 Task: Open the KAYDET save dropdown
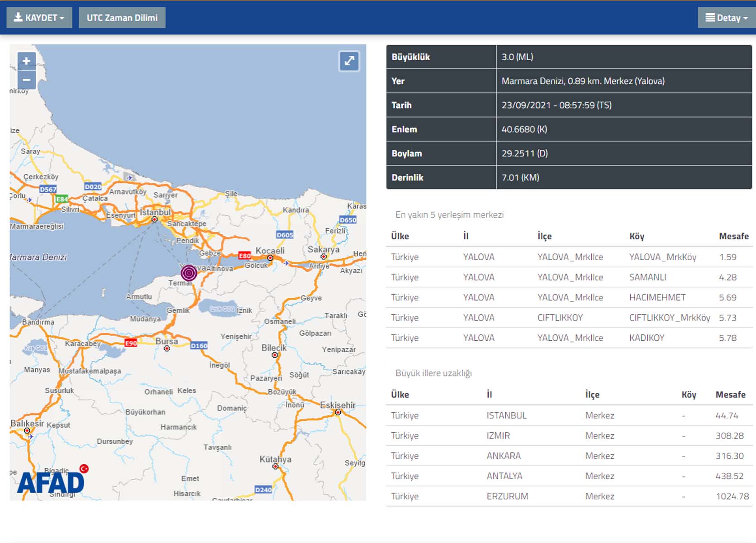point(39,18)
